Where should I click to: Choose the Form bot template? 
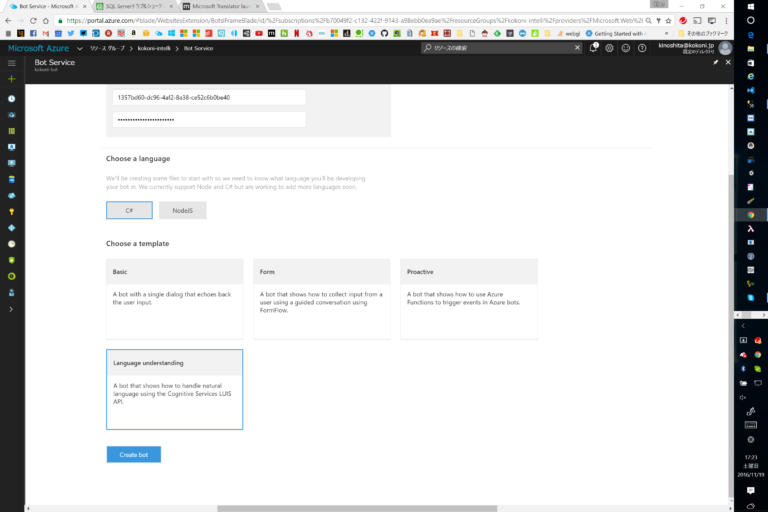pos(322,299)
